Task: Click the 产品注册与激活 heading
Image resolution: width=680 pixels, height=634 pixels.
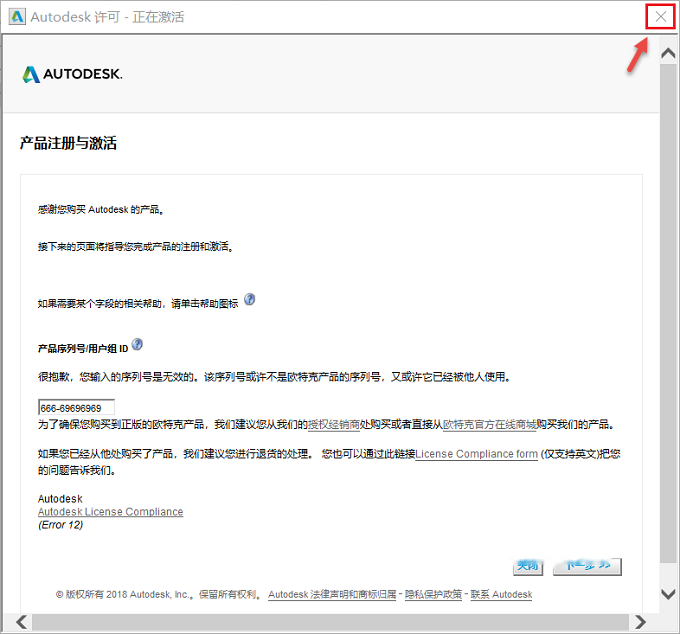Action: point(68,143)
